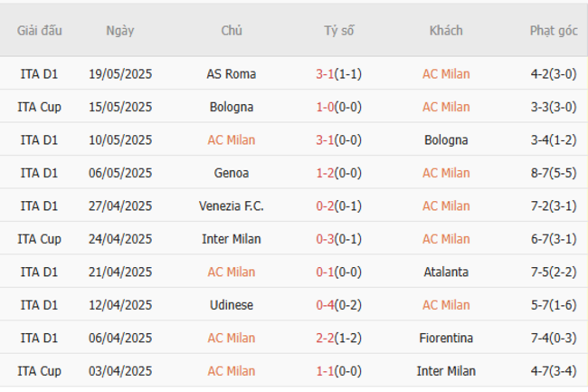The width and height of the screenshot is (588, 392).
Task: Select the Genoa team name
Action: pos(232,173)
